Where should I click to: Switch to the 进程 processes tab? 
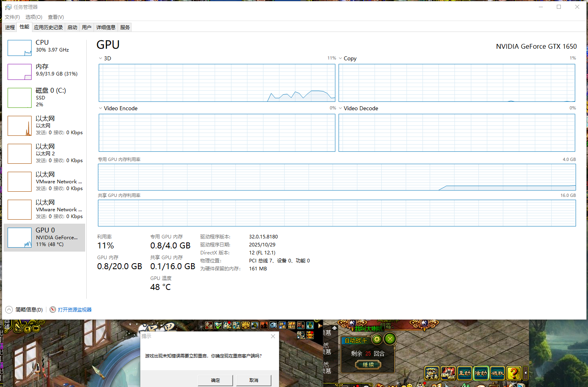tap(10, 27)
